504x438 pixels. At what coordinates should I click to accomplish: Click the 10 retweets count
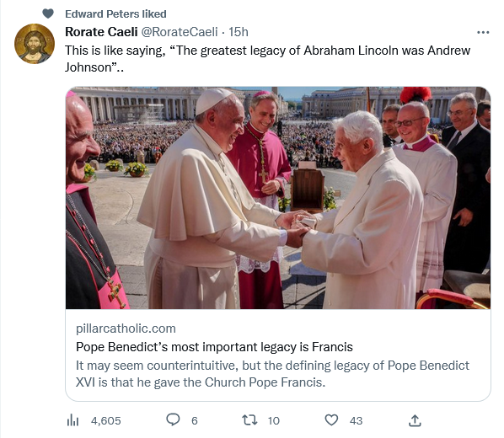click(x=274, y=420)
